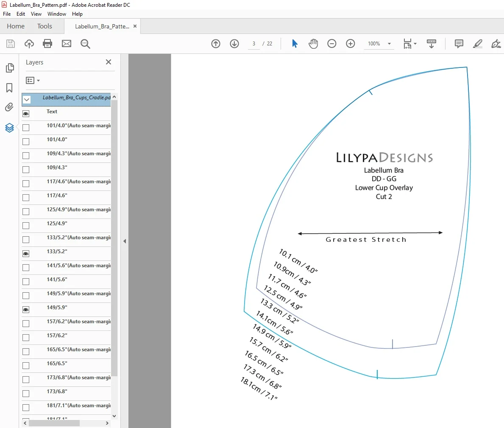Click the Find text magnifier icon

tap(85, 44)
